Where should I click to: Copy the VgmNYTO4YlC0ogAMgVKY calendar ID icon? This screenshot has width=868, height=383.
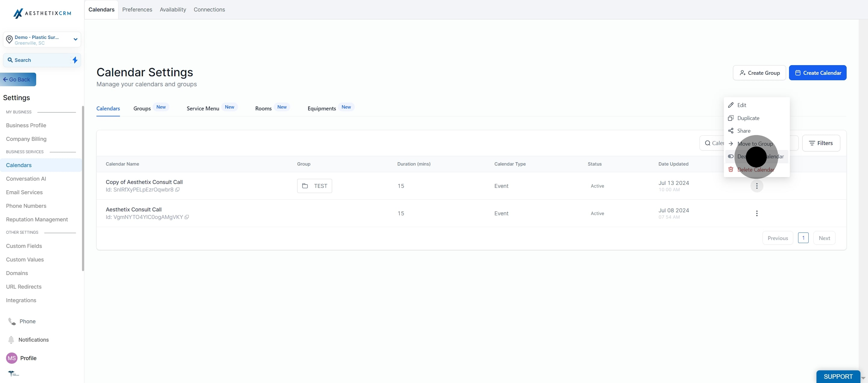tap(187, 217)
